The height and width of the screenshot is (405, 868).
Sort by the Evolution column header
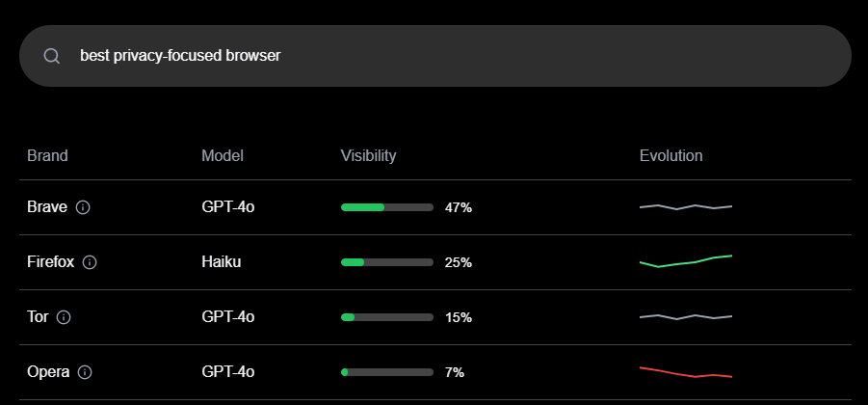[x=671, y=155]
